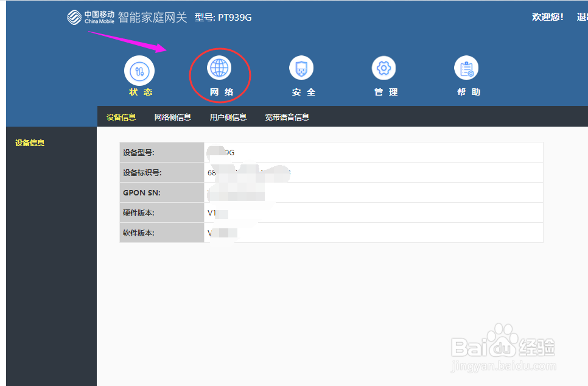Click the 欢迎您! welcome text
588x386 pixels.
click(x=547, y=16)
